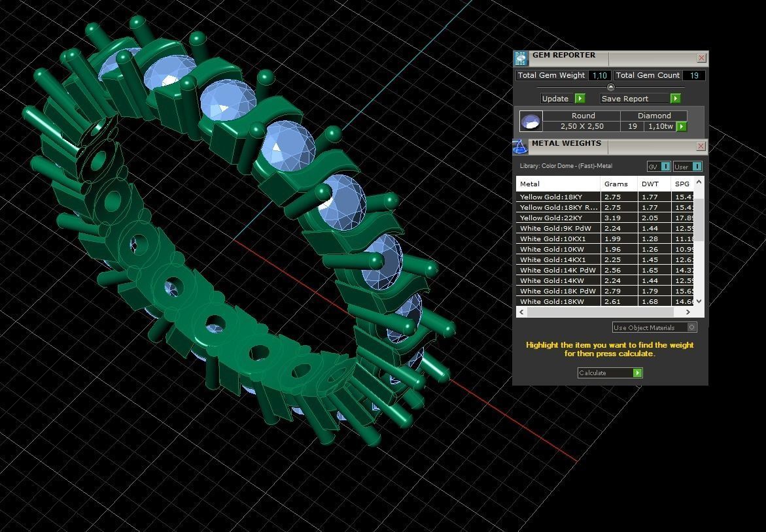
Task: Click the round diamond gem thumbnail
Action: (x=531, y=121)
